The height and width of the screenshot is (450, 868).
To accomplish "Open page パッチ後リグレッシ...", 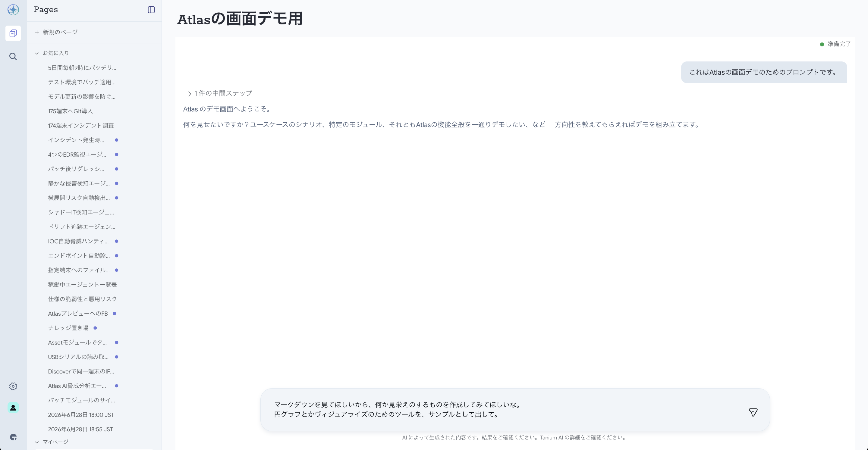I will point(76,169).
